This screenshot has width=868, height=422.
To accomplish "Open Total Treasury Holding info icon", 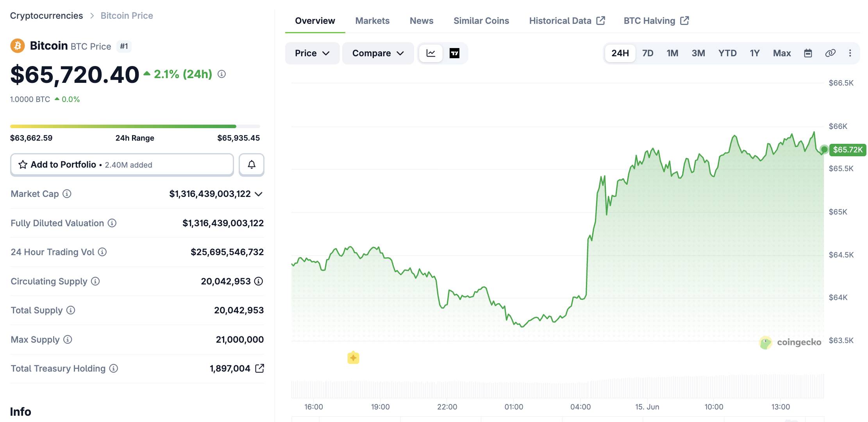I will pos(114,368).
